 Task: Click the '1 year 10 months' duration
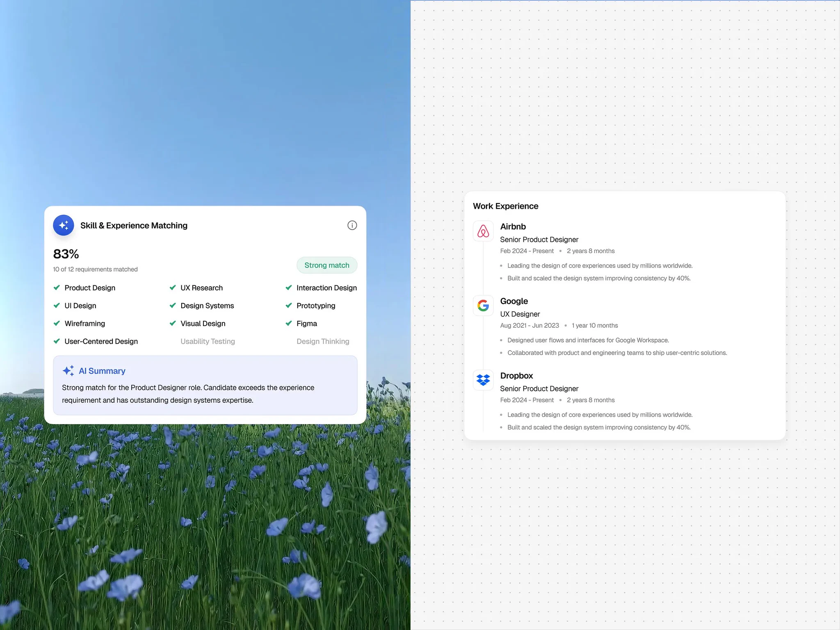coord(595,326)
